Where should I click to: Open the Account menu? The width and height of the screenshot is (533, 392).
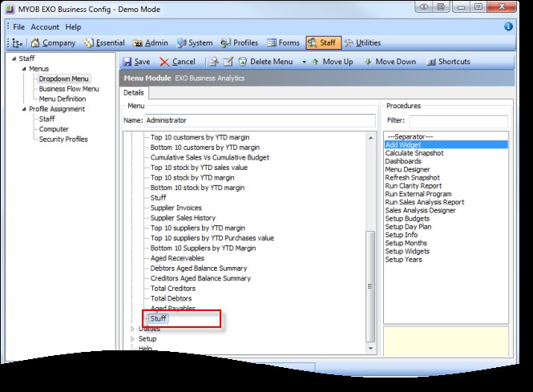45,27
